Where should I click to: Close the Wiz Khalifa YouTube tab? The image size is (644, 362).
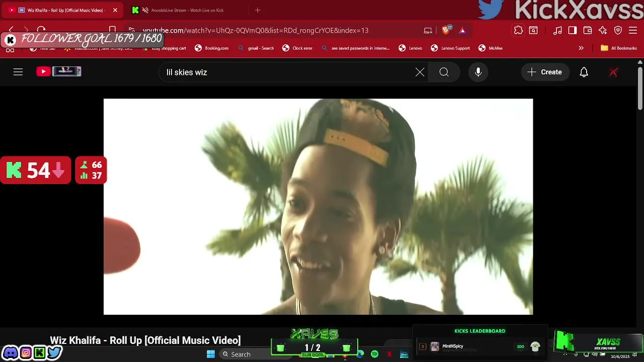[115, 10]
